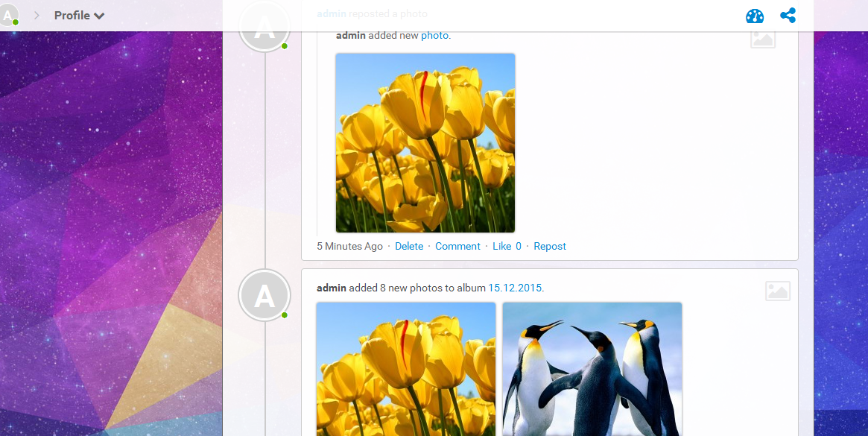Repost the tulips photo post
Image resolution: width=868 pixels, height=436 pixels.
click(550, 246)
